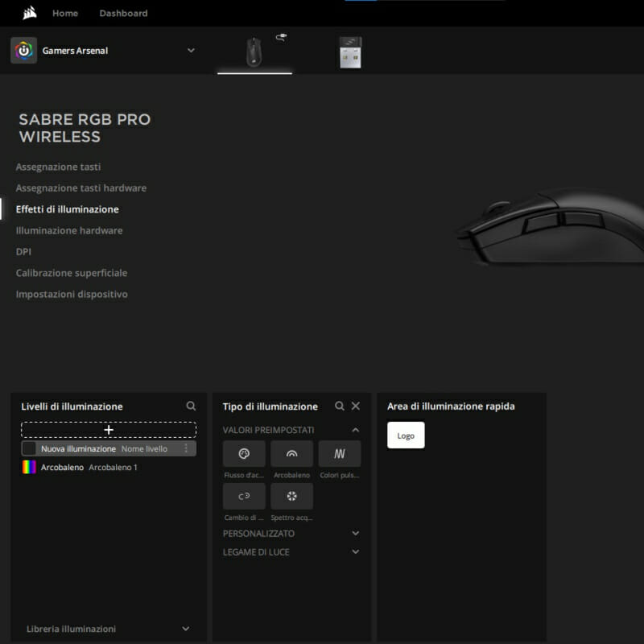Close the Tipo di illuminazione panel

(x=356, y=407)
